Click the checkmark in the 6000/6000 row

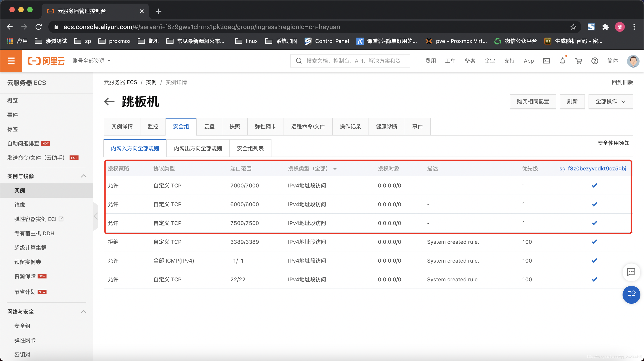coord(595,204)
